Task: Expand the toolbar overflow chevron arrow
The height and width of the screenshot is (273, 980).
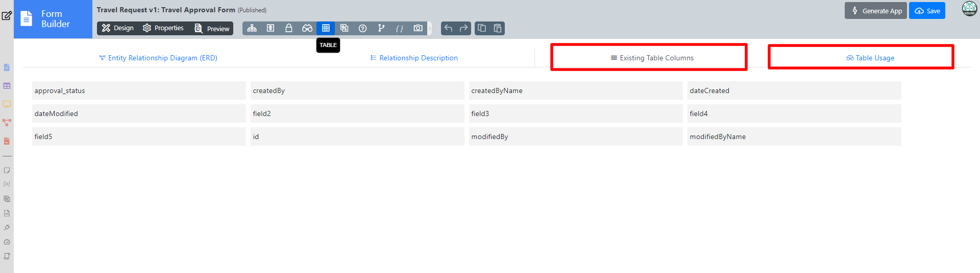Action: click(x=430, y=28)
